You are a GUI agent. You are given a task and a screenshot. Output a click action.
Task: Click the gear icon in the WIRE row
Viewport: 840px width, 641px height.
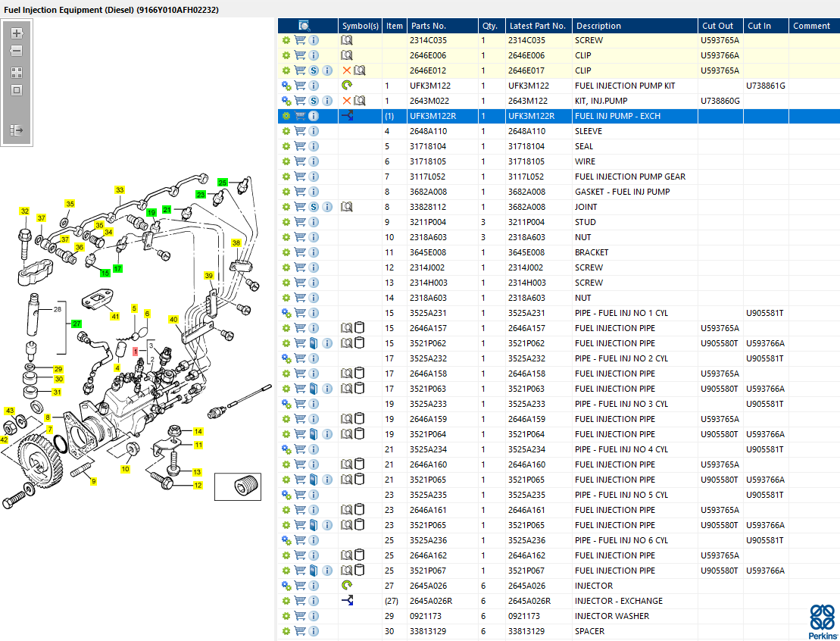point(286,161)
